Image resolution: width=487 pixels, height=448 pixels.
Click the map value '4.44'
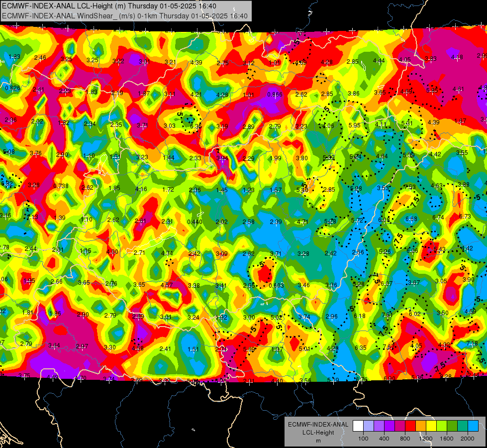point(379,61)
